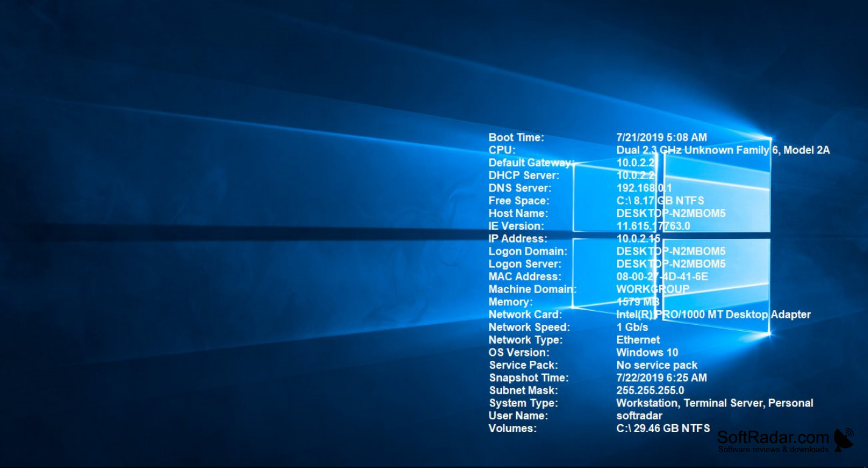
Task: Click the Windows logo on the wallpaper
Action: pos(671,238)
